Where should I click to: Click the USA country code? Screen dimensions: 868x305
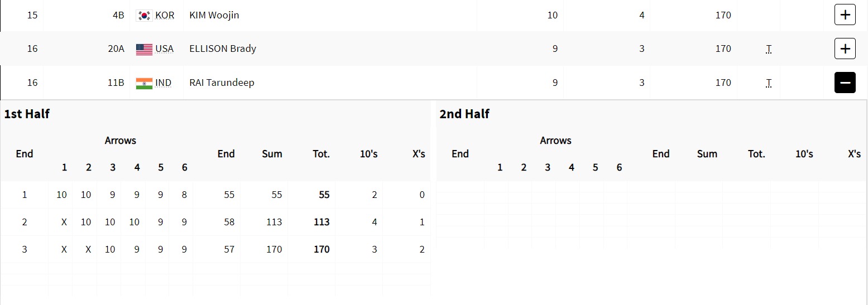click(164, 49)
